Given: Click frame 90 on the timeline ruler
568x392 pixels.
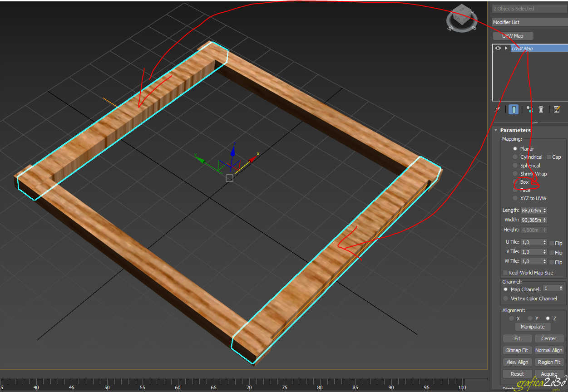Looking at the screenshot, I should pyautogui.click(x=391, y=387).
